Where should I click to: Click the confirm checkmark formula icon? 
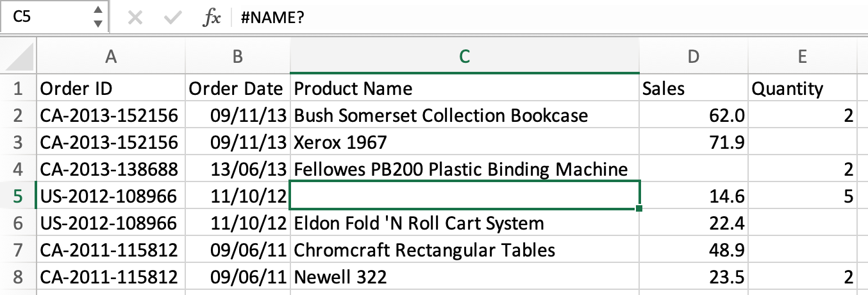[x=172, y=17]
